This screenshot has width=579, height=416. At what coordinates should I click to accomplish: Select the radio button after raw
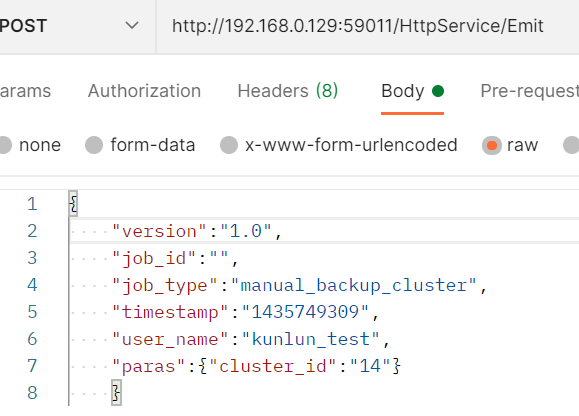[571, 145]
